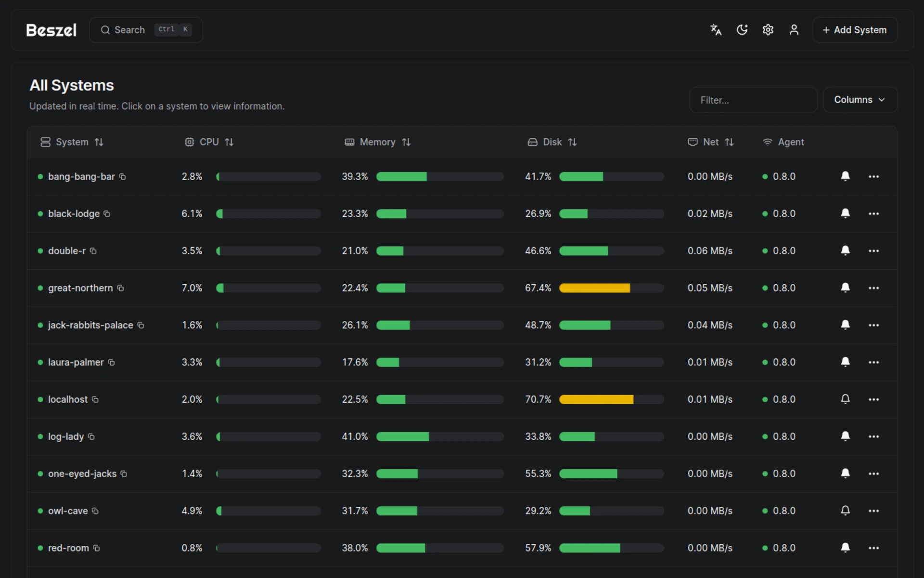Click black-lodge agent version 0.8.0
Screen dimensions: 924x578
coord(784,214)
